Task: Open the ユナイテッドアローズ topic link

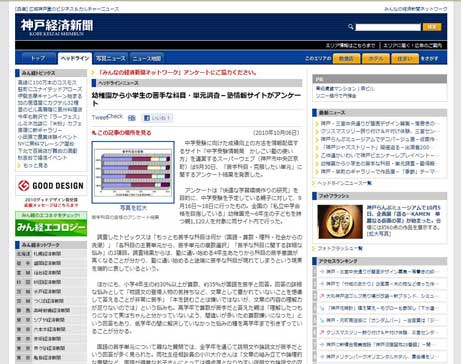Action: 50,89
